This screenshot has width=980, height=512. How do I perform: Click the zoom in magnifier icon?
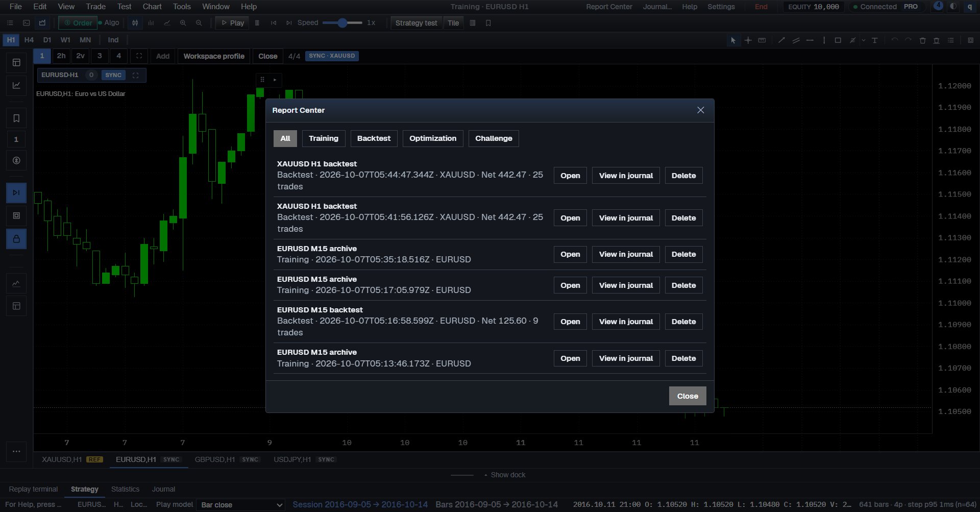[183, 23]
